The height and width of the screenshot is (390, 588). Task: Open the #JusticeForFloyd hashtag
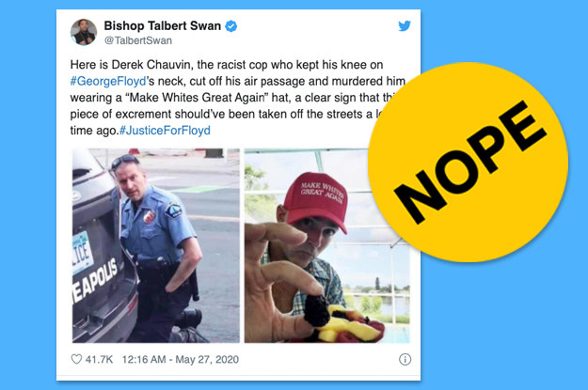click(165, 131)
